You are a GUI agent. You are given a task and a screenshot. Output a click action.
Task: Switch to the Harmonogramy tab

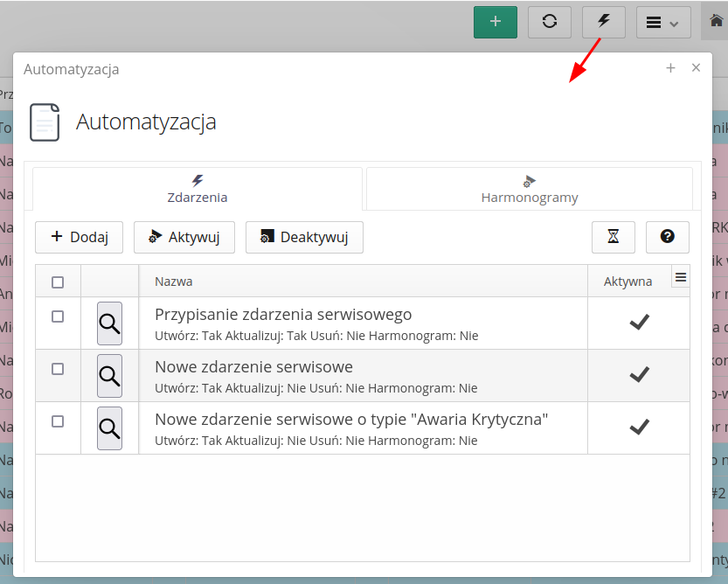[530, 189]
